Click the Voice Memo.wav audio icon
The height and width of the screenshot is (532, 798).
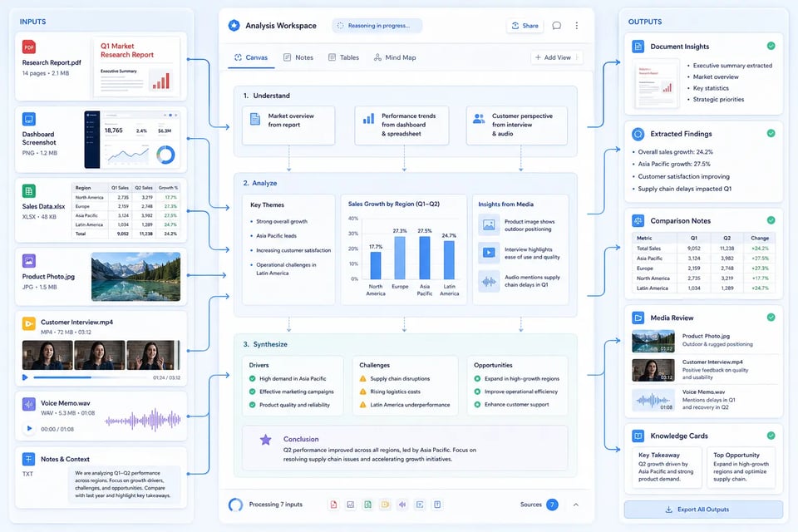click(x=29, y=404)
